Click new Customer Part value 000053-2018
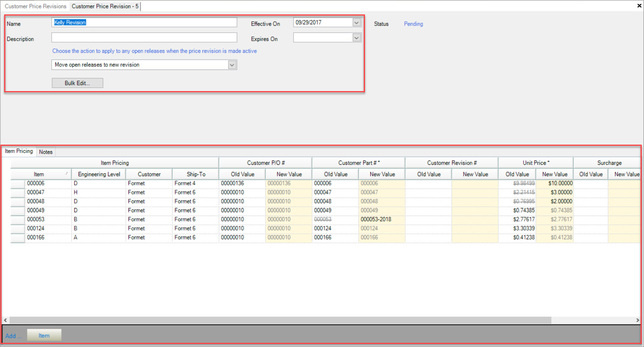Viewport: 644px width, 347px height. coord(381,219)
